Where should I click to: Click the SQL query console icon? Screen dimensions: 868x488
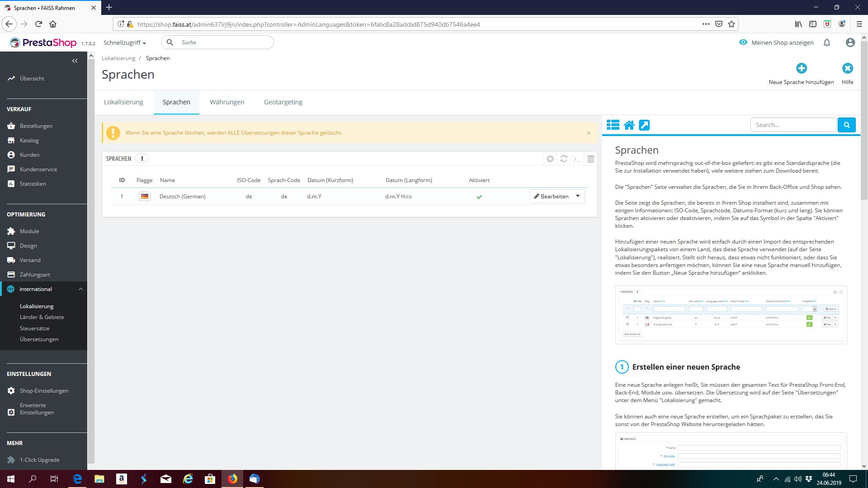coord(577,159)
